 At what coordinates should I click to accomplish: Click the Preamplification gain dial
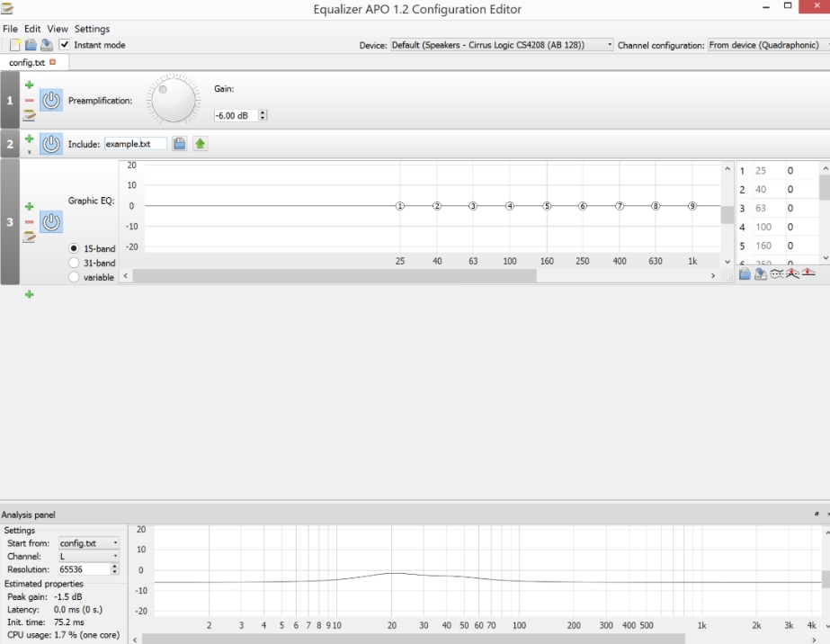pyautogui.click(x=174, y=100)
